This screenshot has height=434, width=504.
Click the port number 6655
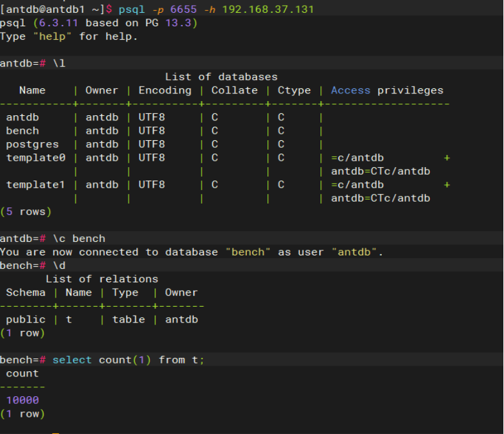tap(183, 10)
